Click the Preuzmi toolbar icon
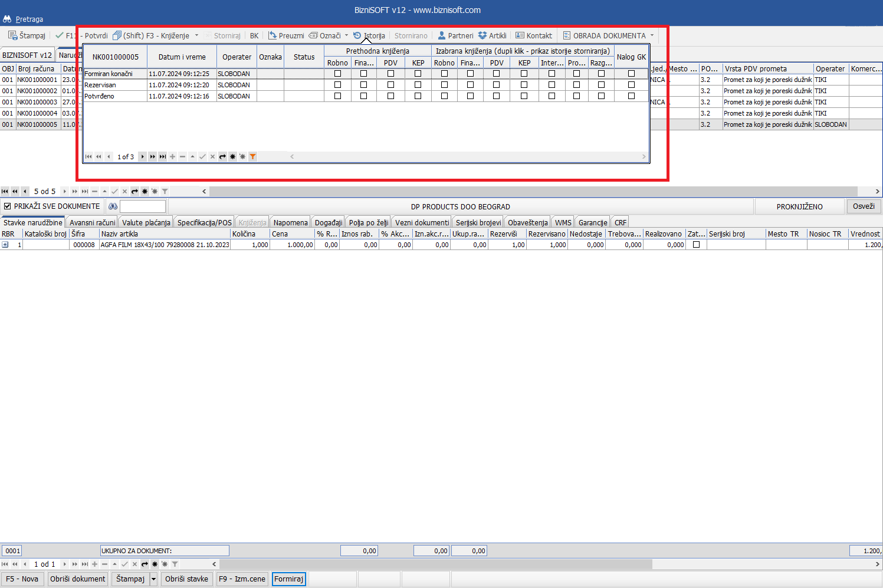 tap(272, 35)
